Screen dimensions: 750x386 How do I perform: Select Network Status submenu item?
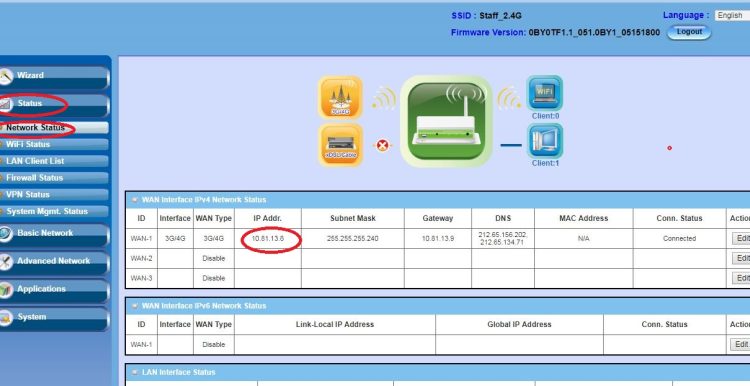54,128
